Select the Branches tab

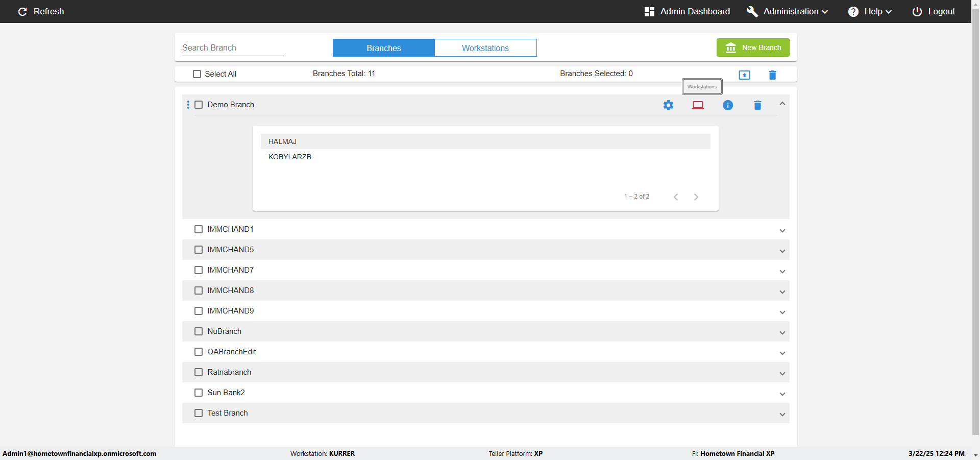pyautogui.click(x=384, y=48)
